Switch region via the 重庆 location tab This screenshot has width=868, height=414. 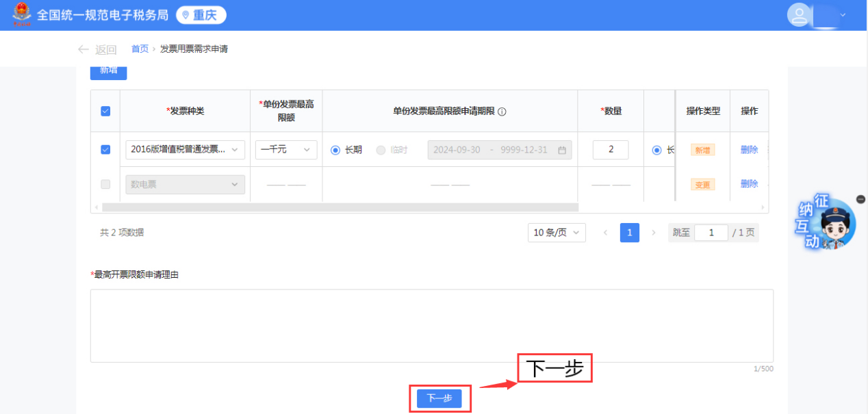click(x=201, y=15)
